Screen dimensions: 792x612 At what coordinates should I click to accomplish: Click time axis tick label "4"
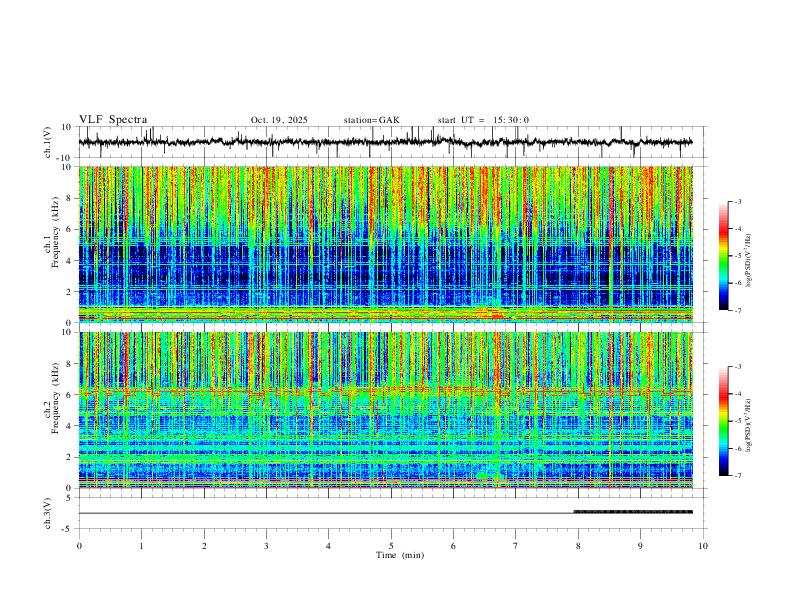tap(328, 546)
